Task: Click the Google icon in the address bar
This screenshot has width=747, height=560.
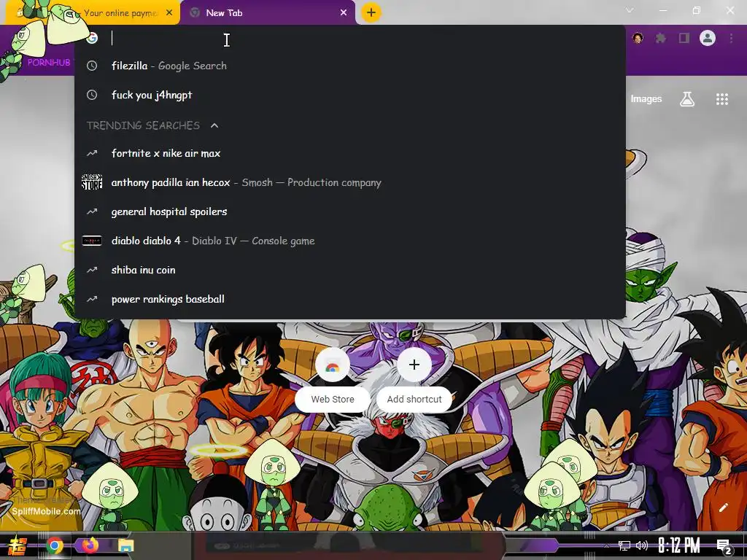Action: (92, 38)
